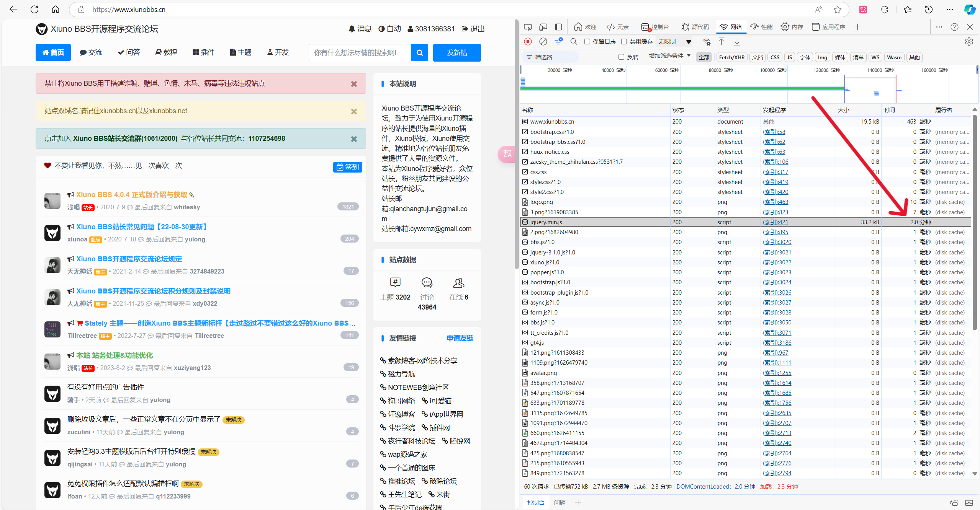This screenshot has height=510, width=980.
Task: Click the floating translate bubble icon
Action: tap(507, 154)
